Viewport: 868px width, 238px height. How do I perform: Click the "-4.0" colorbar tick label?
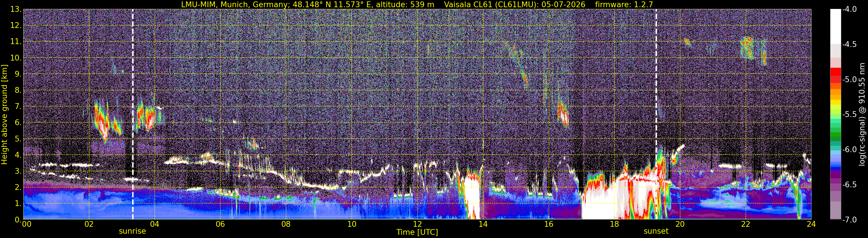[850, 10]
